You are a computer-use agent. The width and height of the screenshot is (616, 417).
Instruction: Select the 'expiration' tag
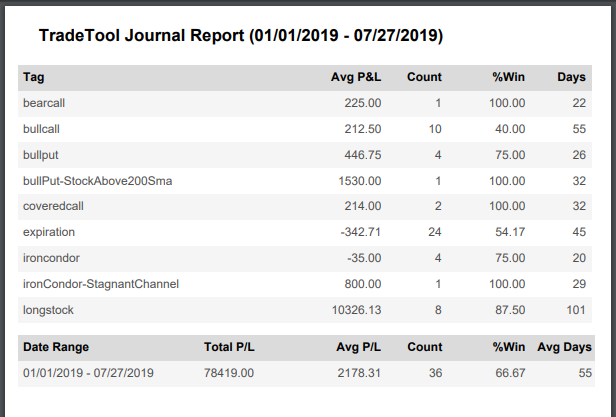pyautogui.click(x=49, y=232)
